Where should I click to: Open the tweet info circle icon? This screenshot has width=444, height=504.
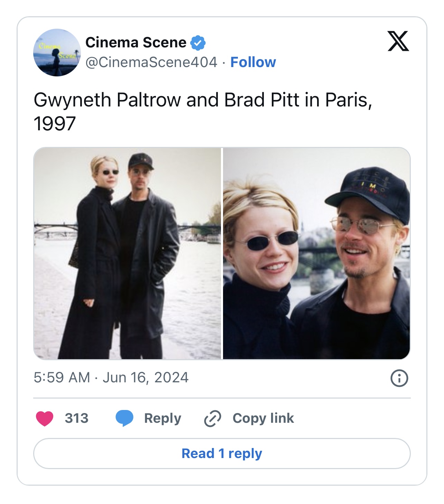tap(399, 378)
